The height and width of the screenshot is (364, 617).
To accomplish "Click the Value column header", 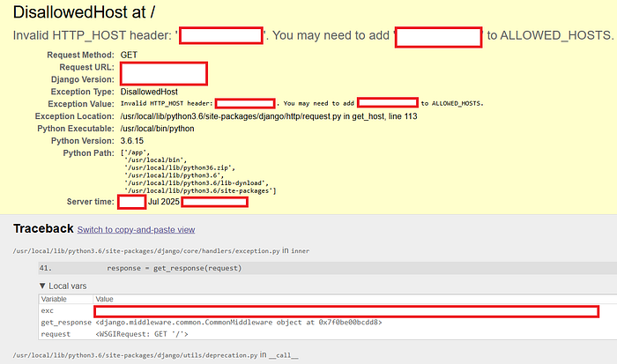I will [104, 299].
